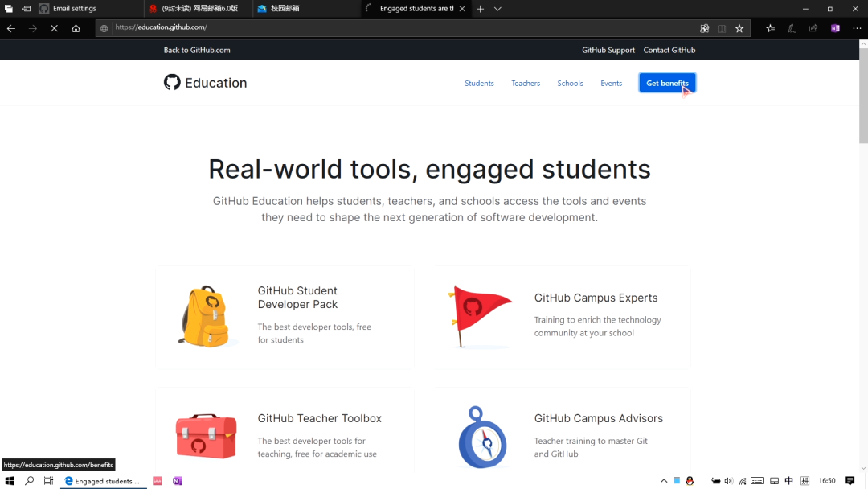Stop page loading with X button
Viewport: 868px width, 489px height.
pos(55,28)
